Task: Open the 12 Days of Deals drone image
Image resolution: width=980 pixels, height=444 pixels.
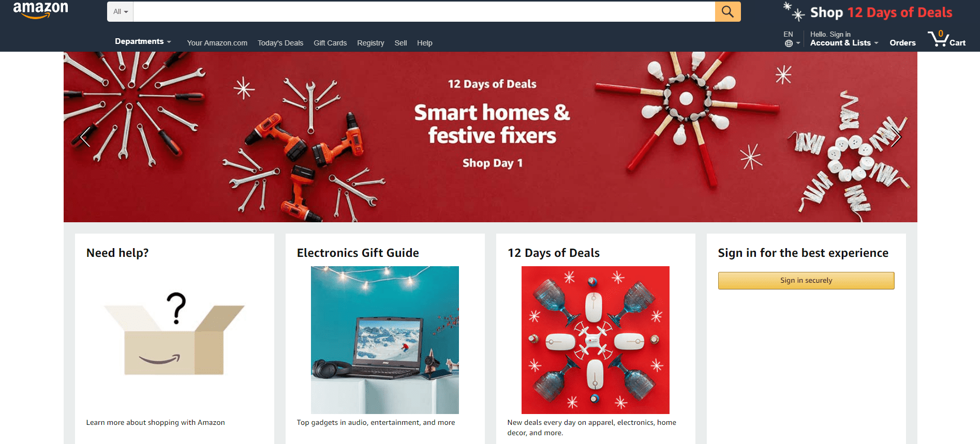Action: [596, 340]
